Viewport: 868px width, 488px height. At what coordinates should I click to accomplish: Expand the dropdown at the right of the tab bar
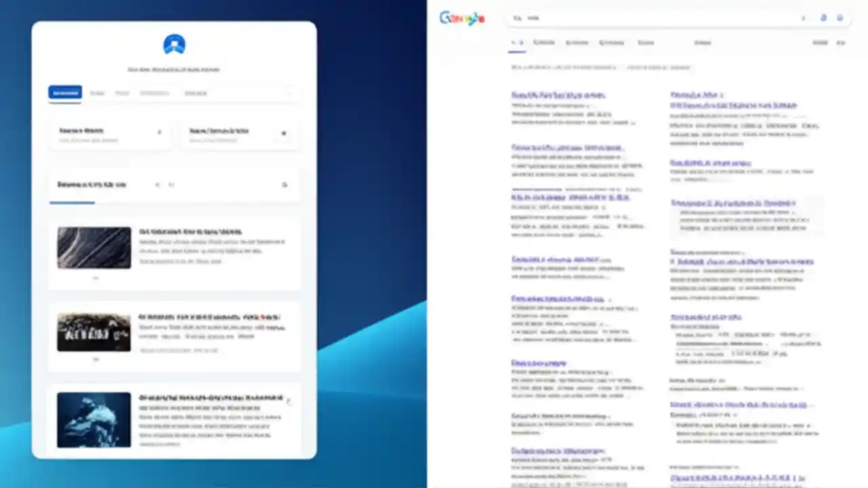tap(289, 93)
